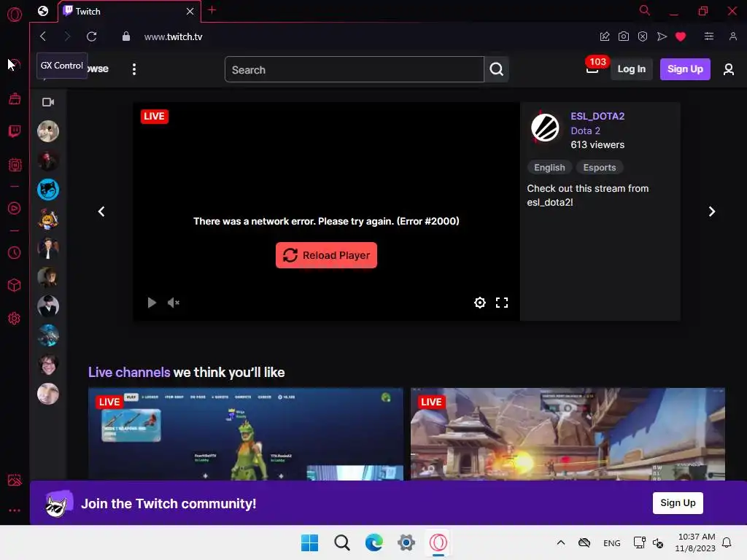
Task: Show hidden system tray icons chevron
Action: [x=561, y=542]
